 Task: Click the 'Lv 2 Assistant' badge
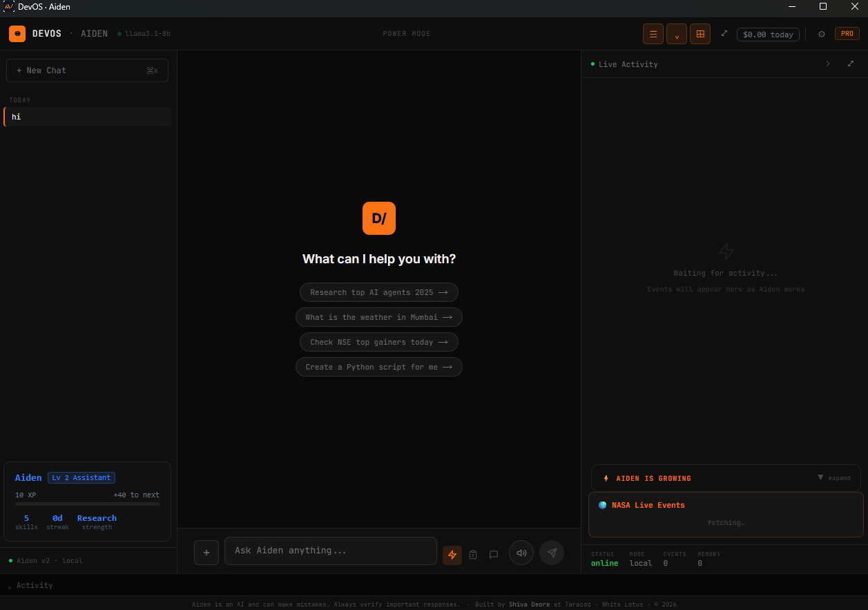coord(81,477)
